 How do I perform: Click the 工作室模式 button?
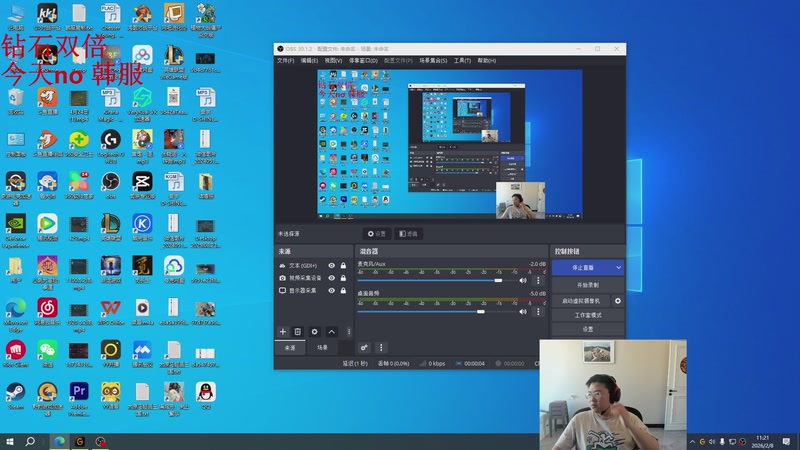[588, 315]
